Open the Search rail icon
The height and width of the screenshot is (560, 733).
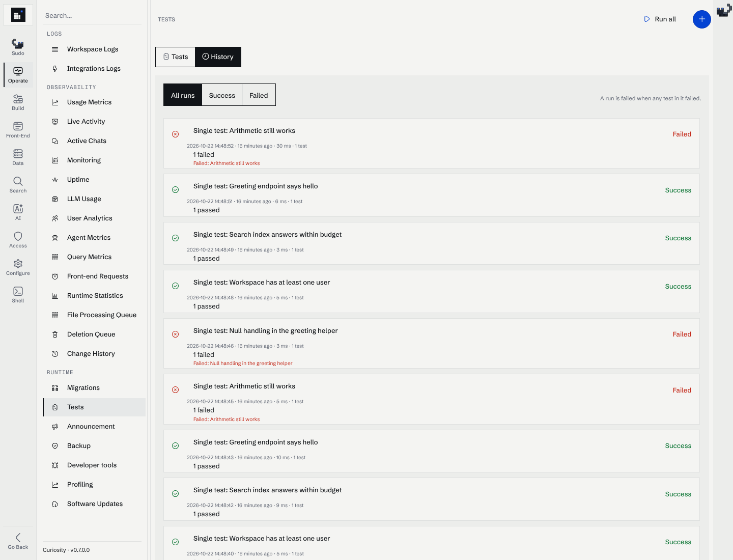point(18,184)
